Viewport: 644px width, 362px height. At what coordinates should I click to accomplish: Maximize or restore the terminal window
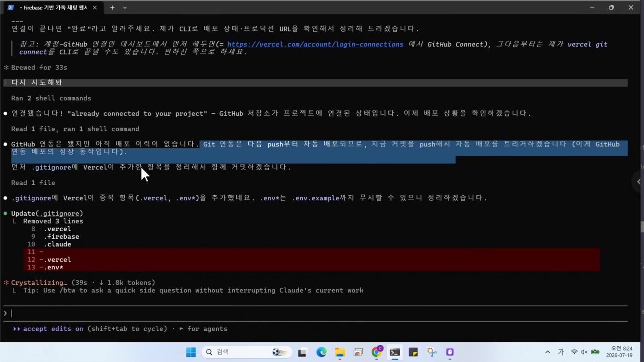(x=611, y=7)
